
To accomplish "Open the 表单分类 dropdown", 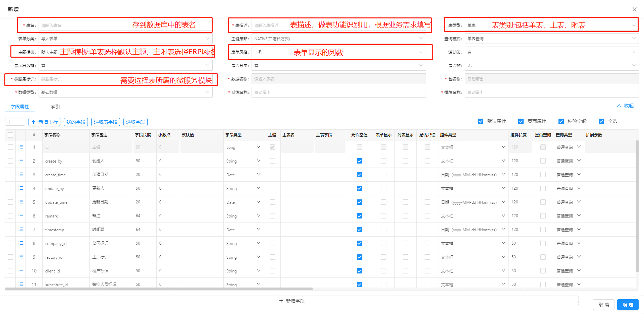I will (x=125, y=39).
